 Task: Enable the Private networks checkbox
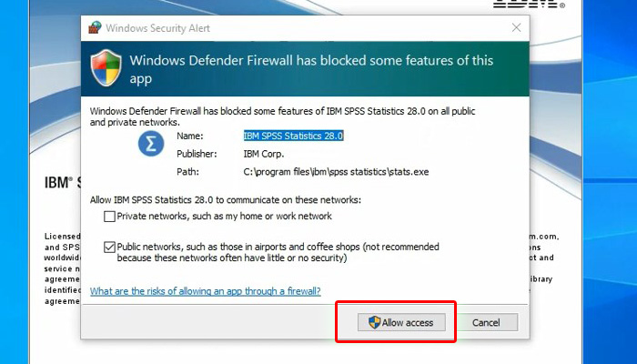[x=109, y=217]
